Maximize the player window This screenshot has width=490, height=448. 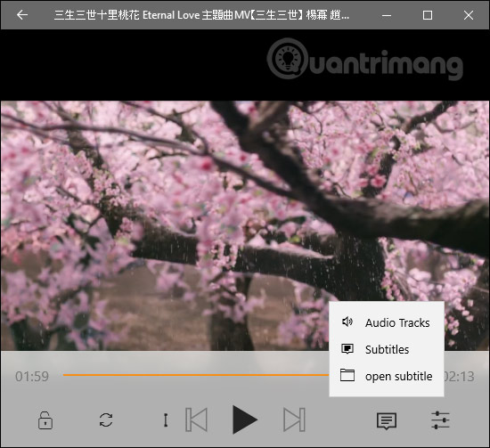427,15
